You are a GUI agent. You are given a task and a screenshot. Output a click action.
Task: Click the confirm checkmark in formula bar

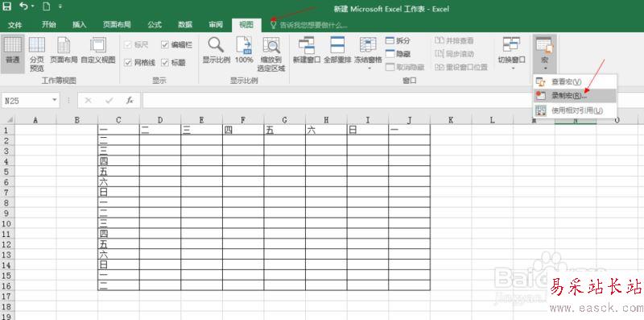point(109,101)
